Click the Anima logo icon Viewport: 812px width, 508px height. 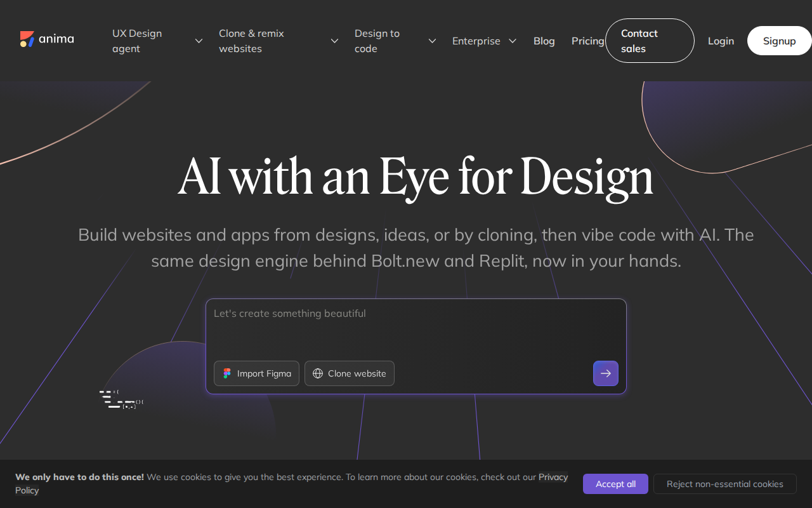pos(27,39)
